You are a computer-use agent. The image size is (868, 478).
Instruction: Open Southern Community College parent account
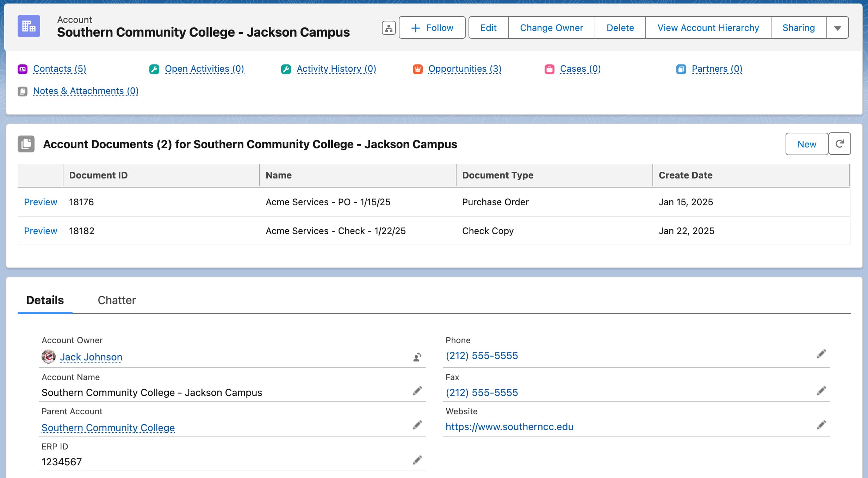(x=108, y=428)
